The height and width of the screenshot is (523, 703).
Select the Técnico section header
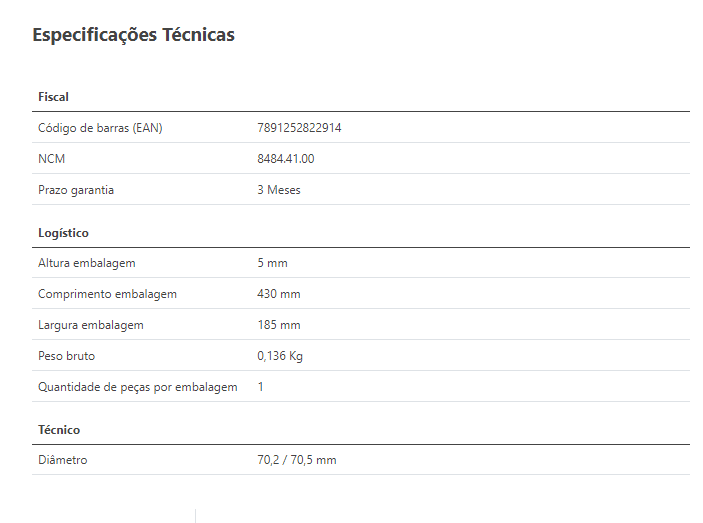click(59, 430)
